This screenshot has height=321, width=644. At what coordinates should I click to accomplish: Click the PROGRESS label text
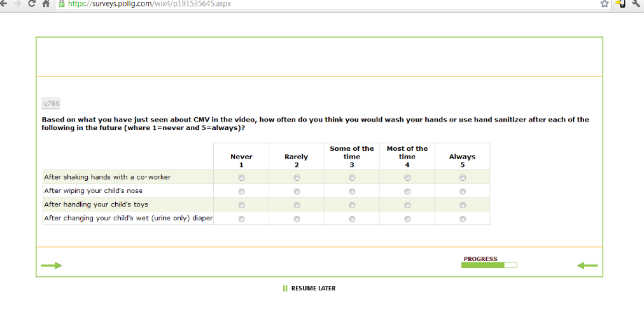(480, 259)
